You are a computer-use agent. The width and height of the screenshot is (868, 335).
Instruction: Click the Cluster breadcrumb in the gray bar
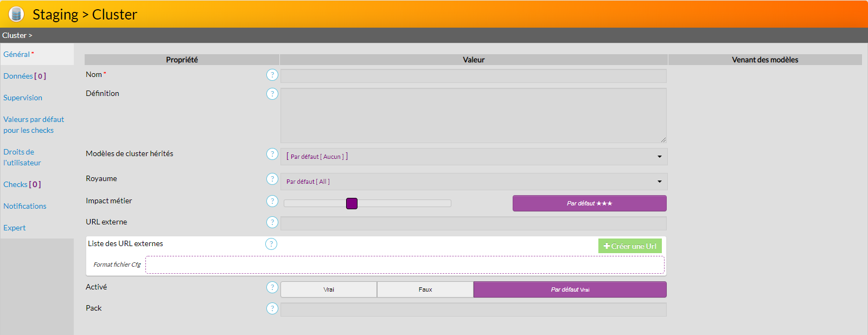tap(15, 35)
